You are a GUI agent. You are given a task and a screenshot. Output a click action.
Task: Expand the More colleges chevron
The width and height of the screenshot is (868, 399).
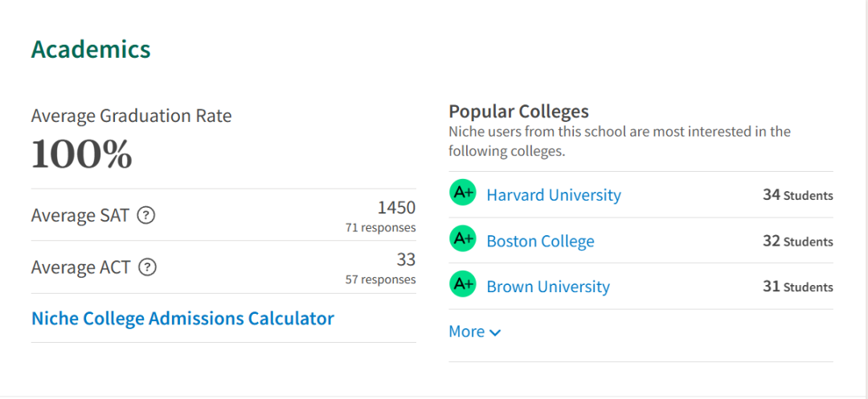click(495, 332)
